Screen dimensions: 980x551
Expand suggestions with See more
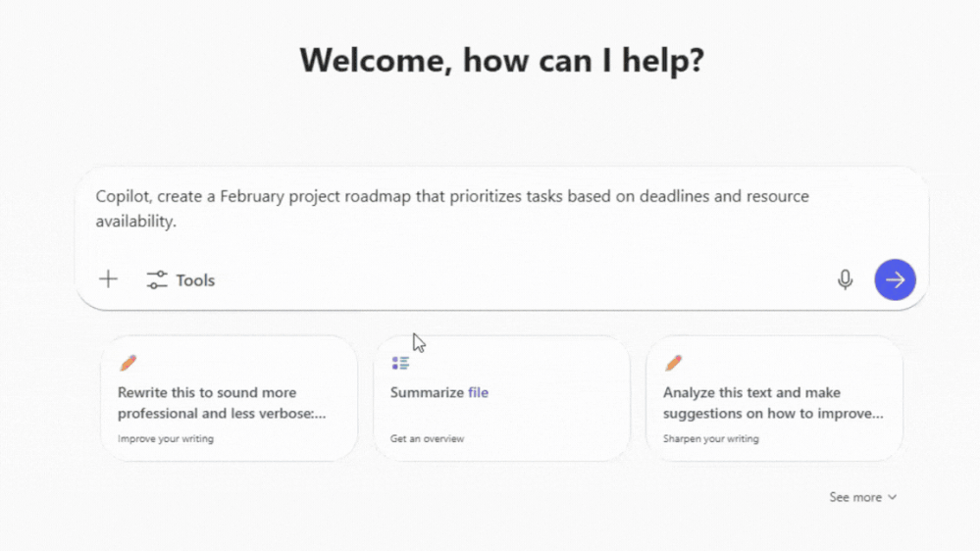pyautogui.click(x=855, y=497)
